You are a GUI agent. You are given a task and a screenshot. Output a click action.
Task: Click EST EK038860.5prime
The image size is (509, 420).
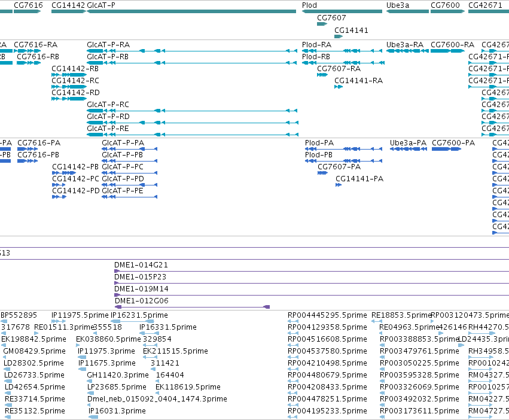coord(78,345)
